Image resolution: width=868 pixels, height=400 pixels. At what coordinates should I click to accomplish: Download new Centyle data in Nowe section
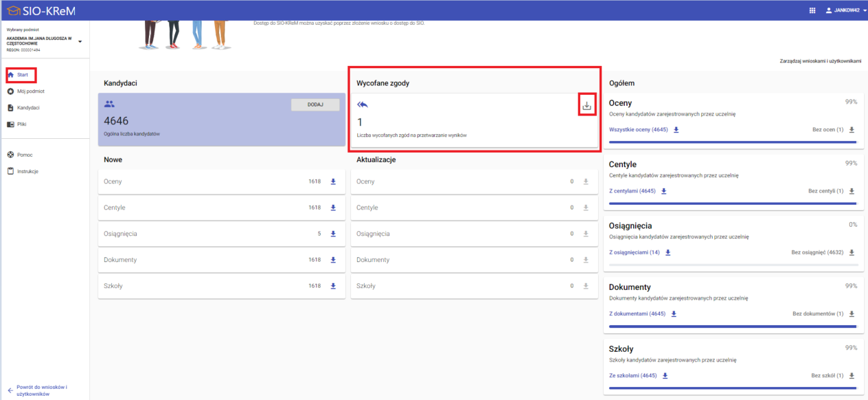[x=333, y=208]
